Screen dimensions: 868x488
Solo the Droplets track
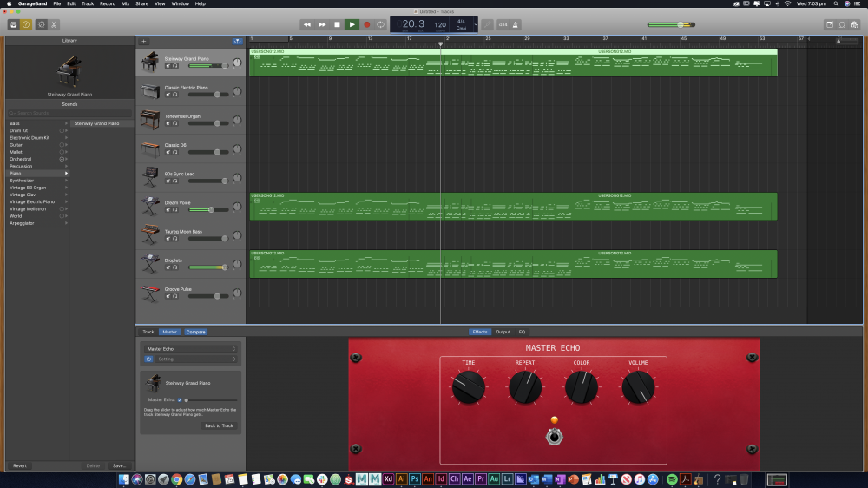coord(175,267)
